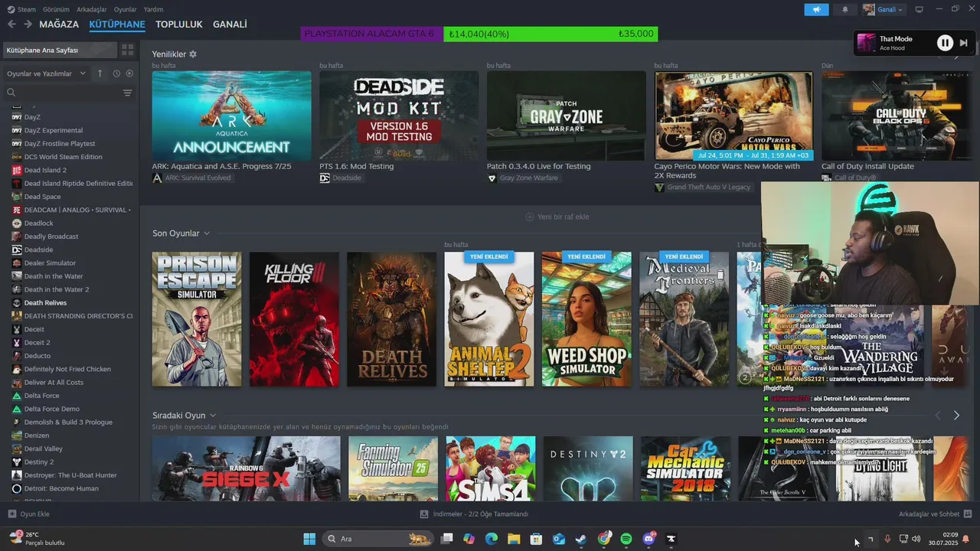Click the microphone tray icon
Screen dimensions: 980x551
pos(887,539)
